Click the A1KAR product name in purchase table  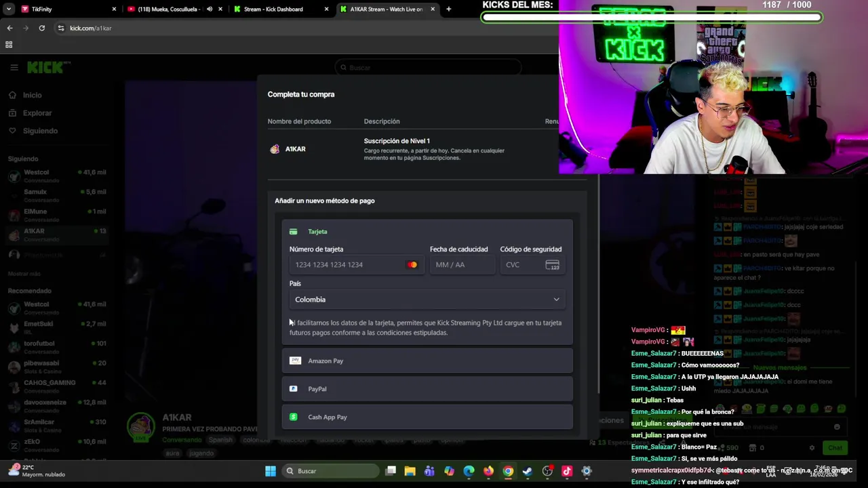[295, 149]
